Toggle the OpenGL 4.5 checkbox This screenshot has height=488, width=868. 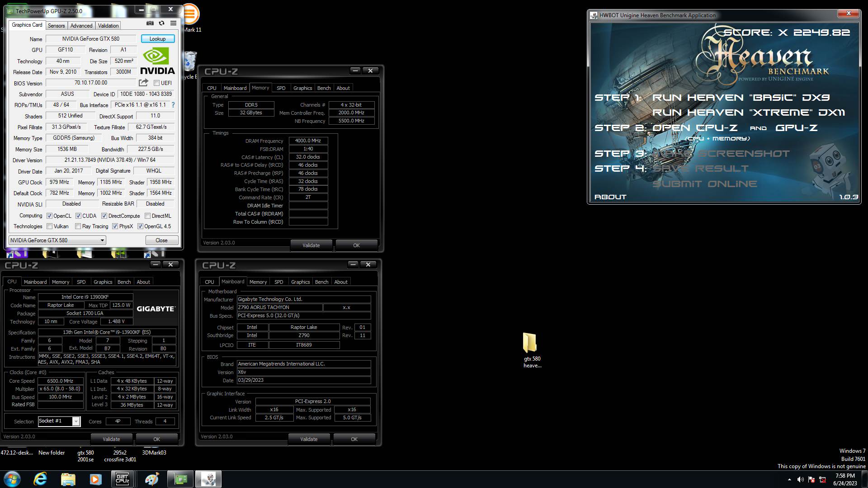tap(140, 226)
